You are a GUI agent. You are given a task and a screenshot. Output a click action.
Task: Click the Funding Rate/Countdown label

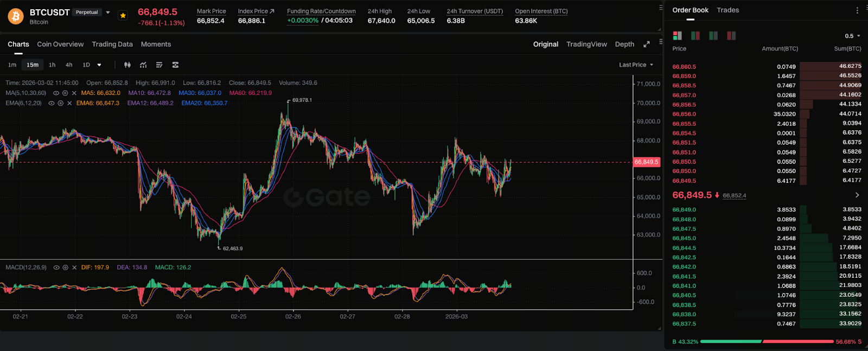point(321,11)
